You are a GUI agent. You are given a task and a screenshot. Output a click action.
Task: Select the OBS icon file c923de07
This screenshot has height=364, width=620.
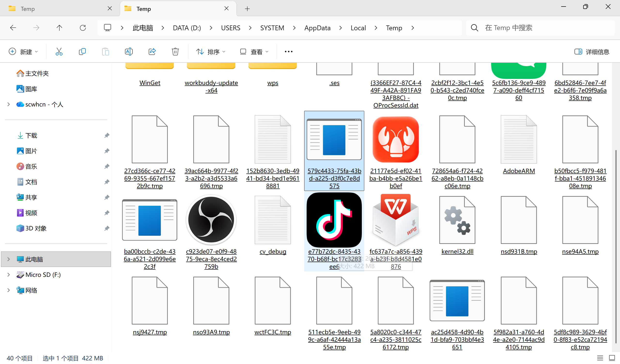coord(211,231)
